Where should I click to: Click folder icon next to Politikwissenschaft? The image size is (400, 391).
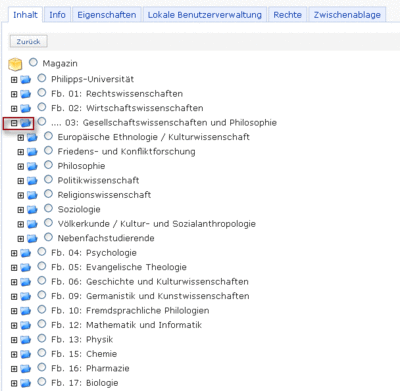point(32,181)
